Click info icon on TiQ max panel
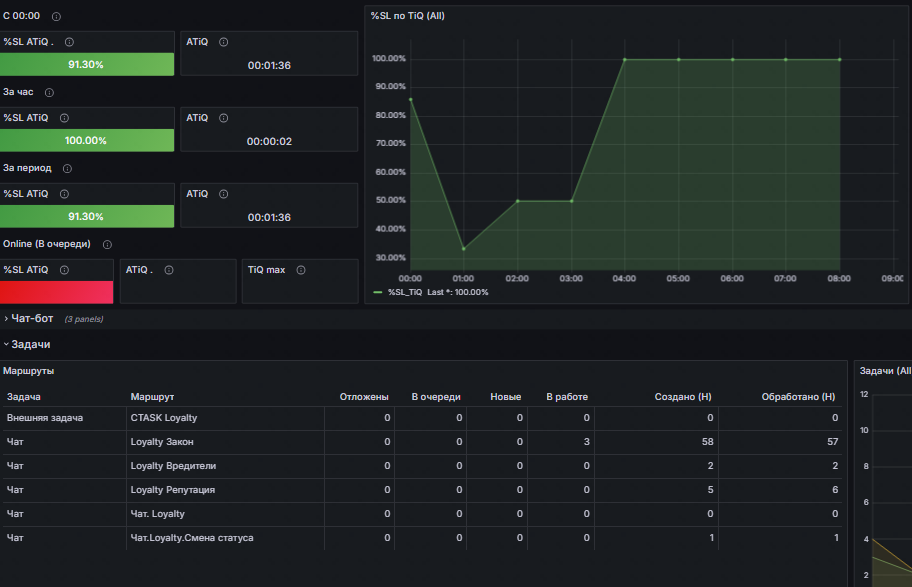The width and height of the screenshot is (912, 587). [300, 270]
